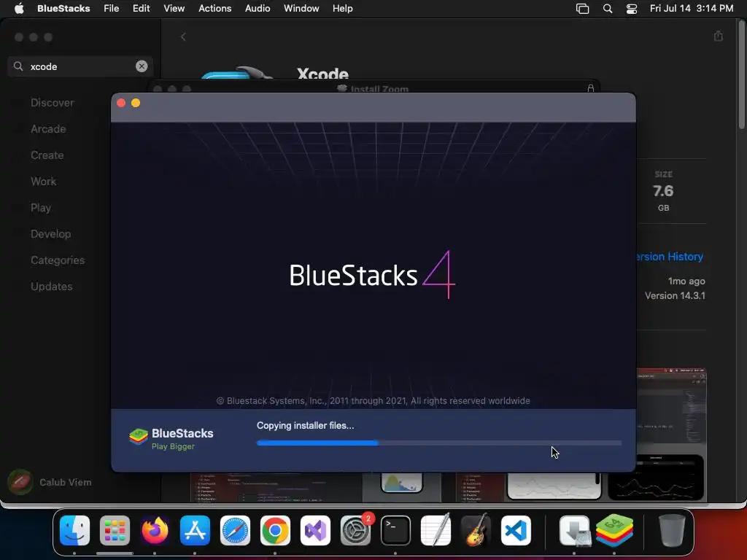Launch Google Chrome from the Dock

(275, 531)
